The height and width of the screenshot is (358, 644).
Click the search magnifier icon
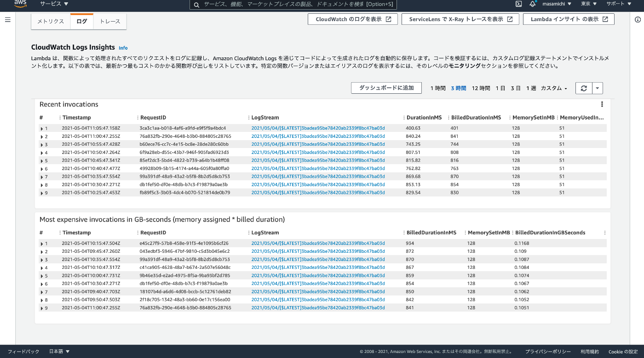[x=196, y=4]
